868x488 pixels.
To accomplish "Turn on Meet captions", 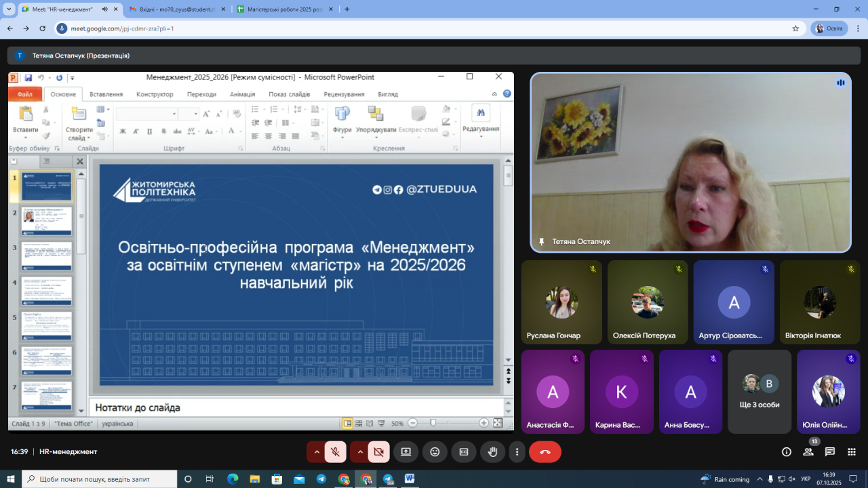I will [x=464, y=452].
